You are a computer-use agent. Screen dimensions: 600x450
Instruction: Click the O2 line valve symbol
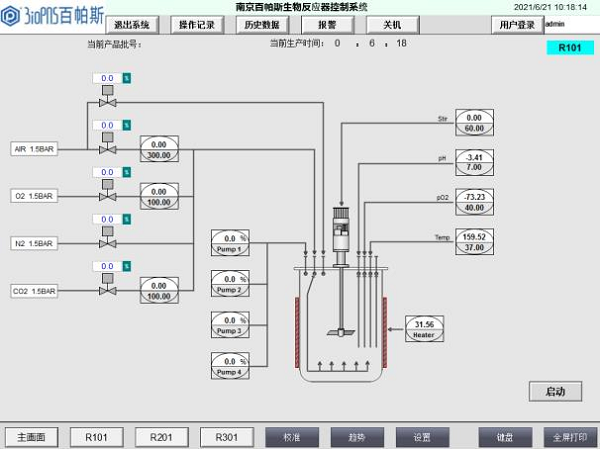pyautogui.click(x=105, y=196)
